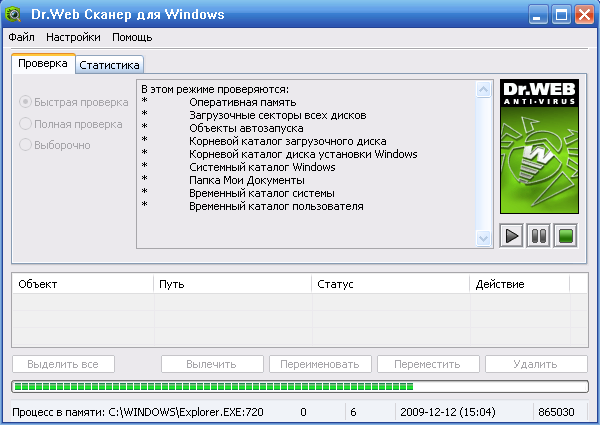The image size is (600, 425).
Task: Click the Dr.Web scanner title bar icon
Action: click(13, 15)
